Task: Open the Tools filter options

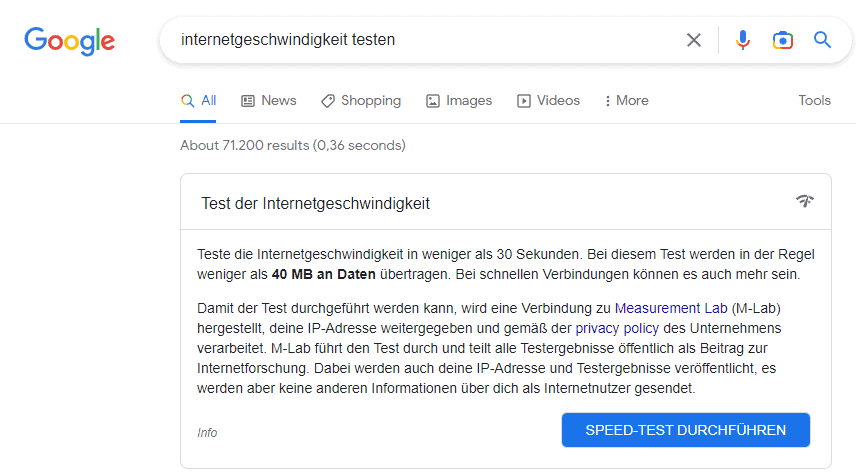Action: coord(814,100)
